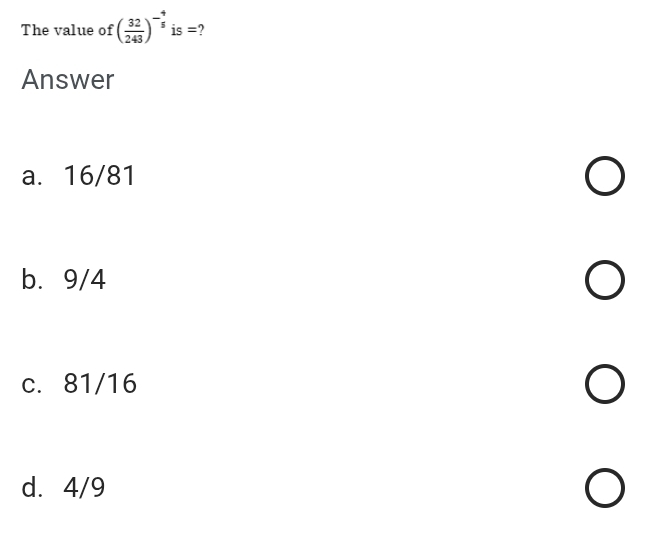Click the word "value" in the question

point(71,30)
